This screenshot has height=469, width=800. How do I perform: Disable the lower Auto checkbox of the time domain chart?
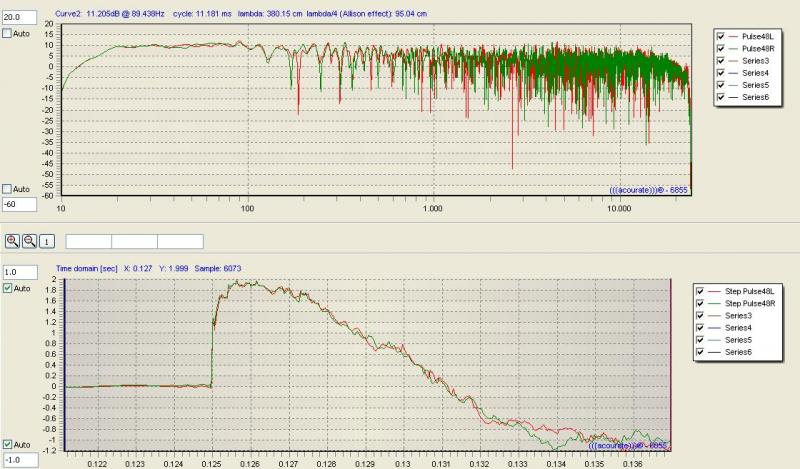[x=8, y=445]
